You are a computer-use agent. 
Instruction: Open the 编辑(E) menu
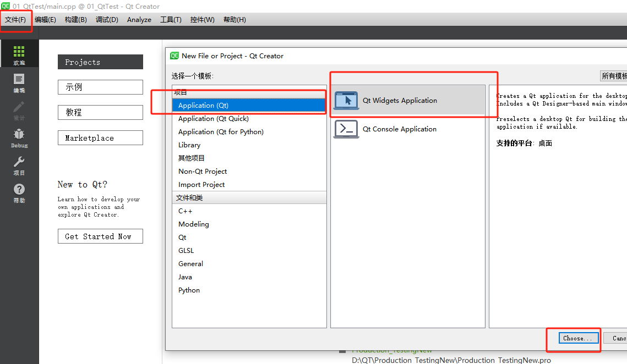(45, 20)
